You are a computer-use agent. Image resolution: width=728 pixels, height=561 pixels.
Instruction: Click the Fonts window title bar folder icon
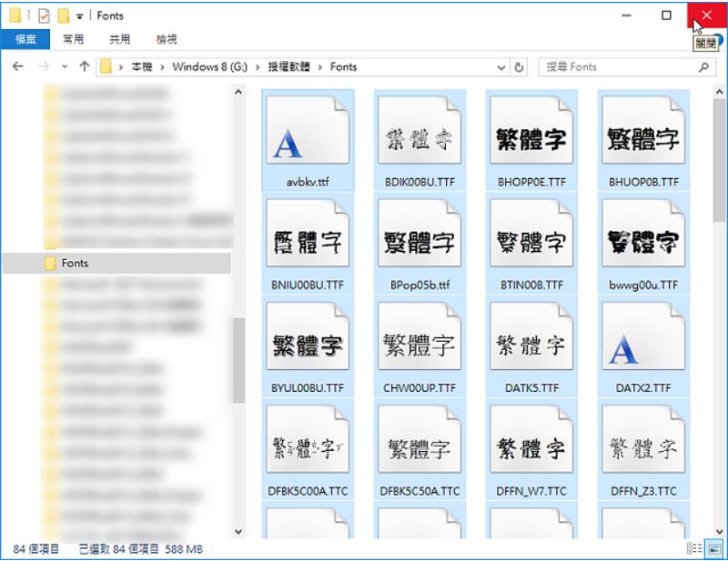click(15, 15)
